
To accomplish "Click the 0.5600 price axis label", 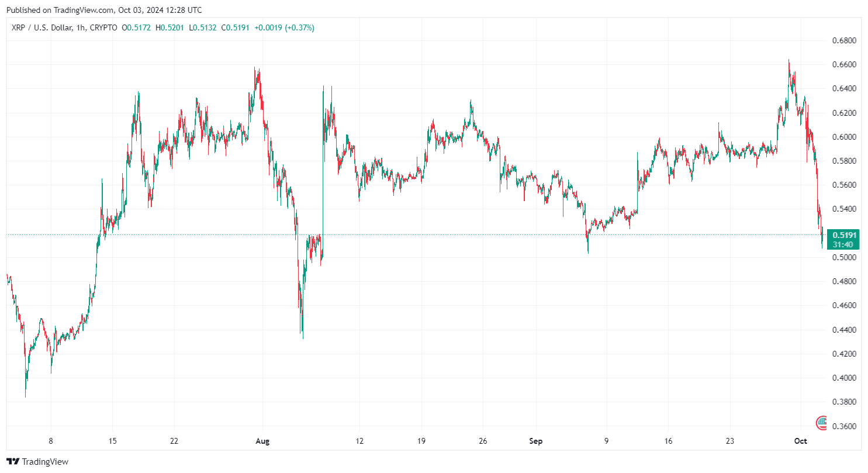I will click(x=845, y=185).
